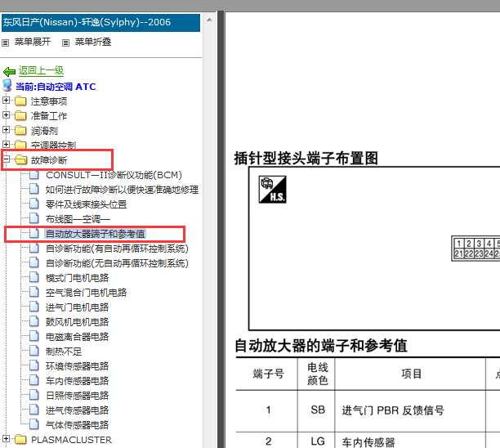Click the 润滑剂 folder icon
Screen dimensions: 500x448
coord(20,131)
